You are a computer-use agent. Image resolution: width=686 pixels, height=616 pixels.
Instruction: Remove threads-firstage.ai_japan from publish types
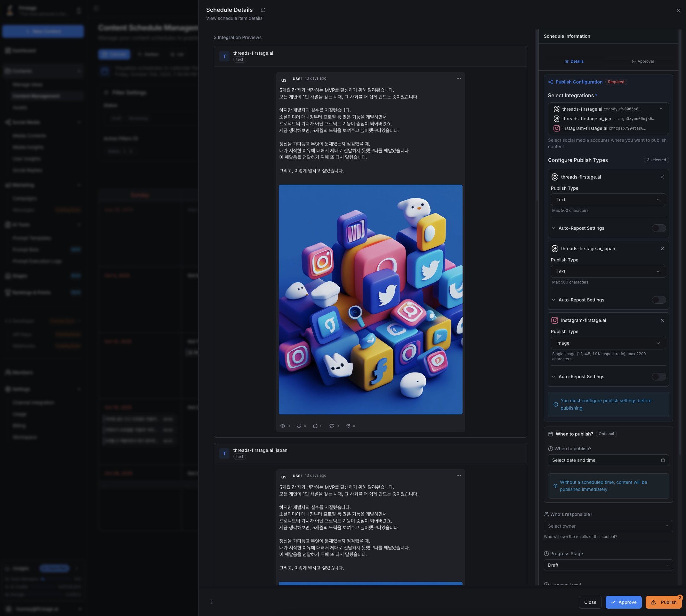pyautogui.click(x=662, y=249)
